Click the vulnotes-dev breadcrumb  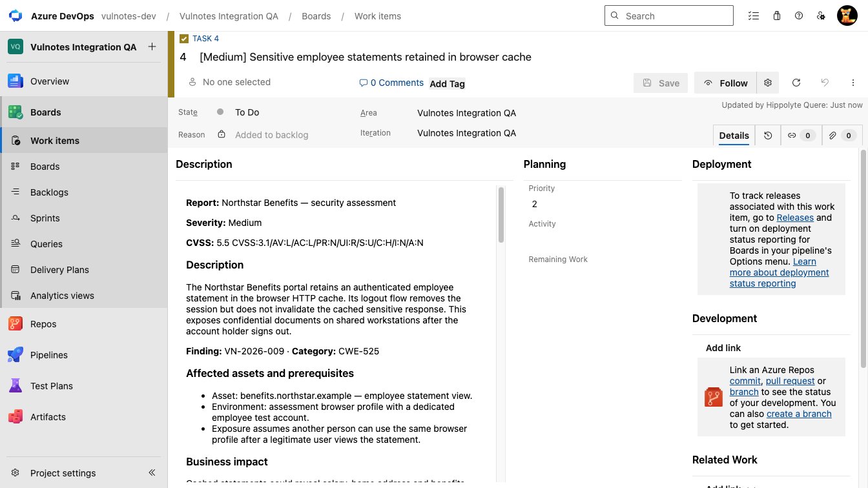click(x=129, y=16)
